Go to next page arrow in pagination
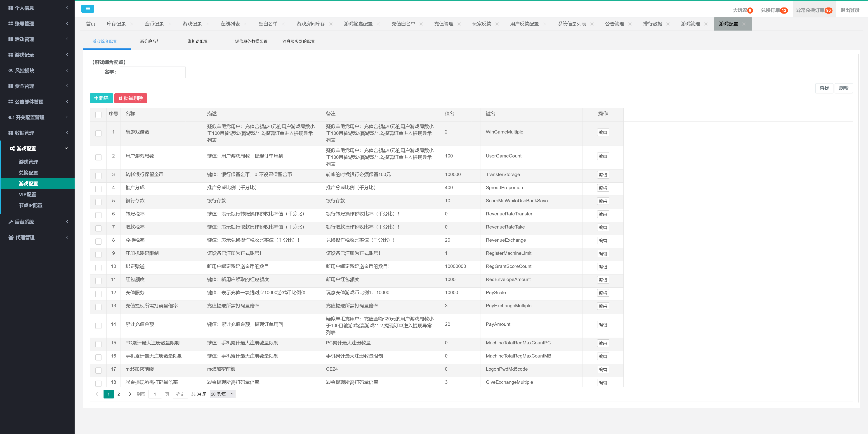Screen dimensions: 868x434 [130, 394]
